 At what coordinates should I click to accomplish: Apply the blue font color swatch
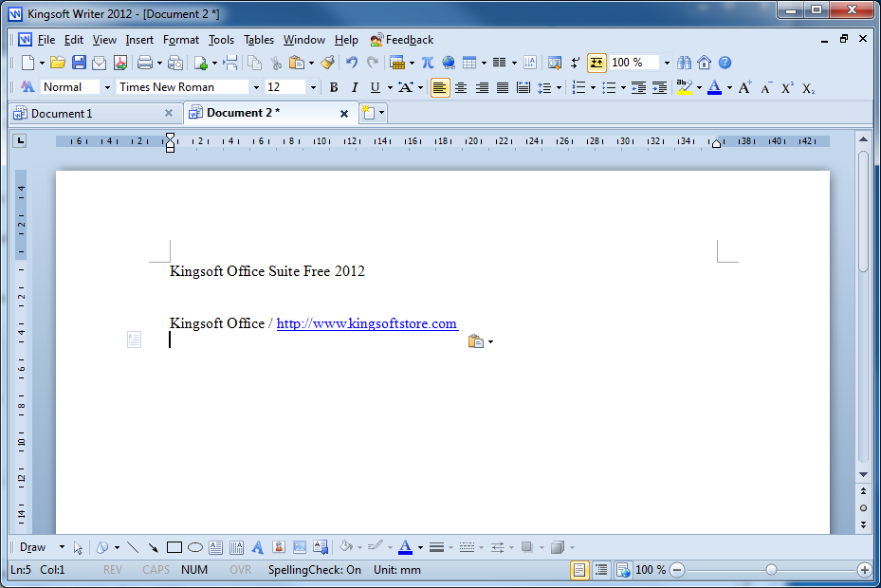click(x=715, y=87)
